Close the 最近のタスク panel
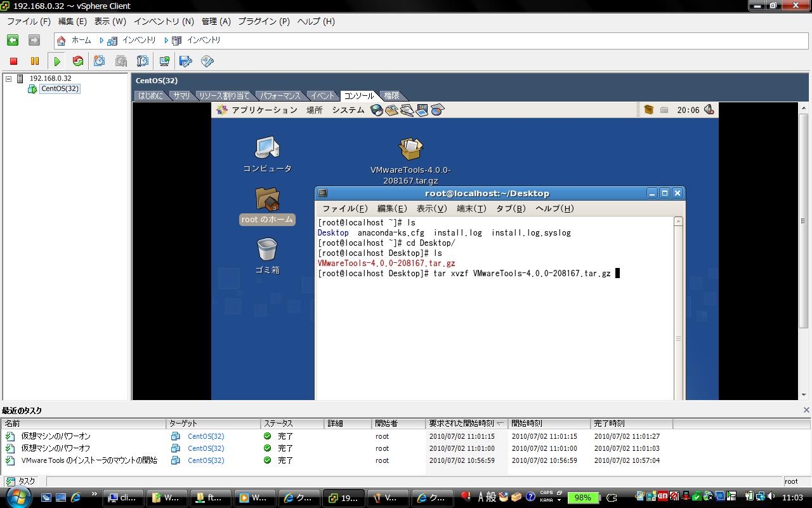 click(x=806, y=410)
